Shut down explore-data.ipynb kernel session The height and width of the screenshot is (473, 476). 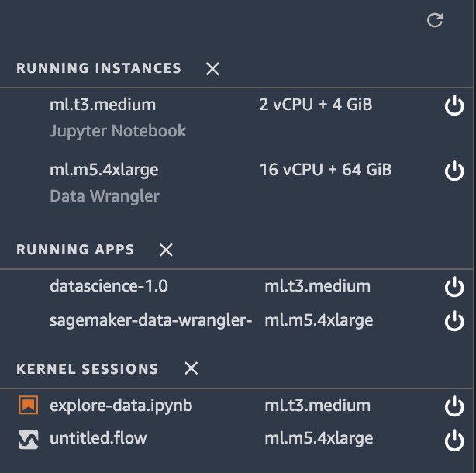click(454, 406)
